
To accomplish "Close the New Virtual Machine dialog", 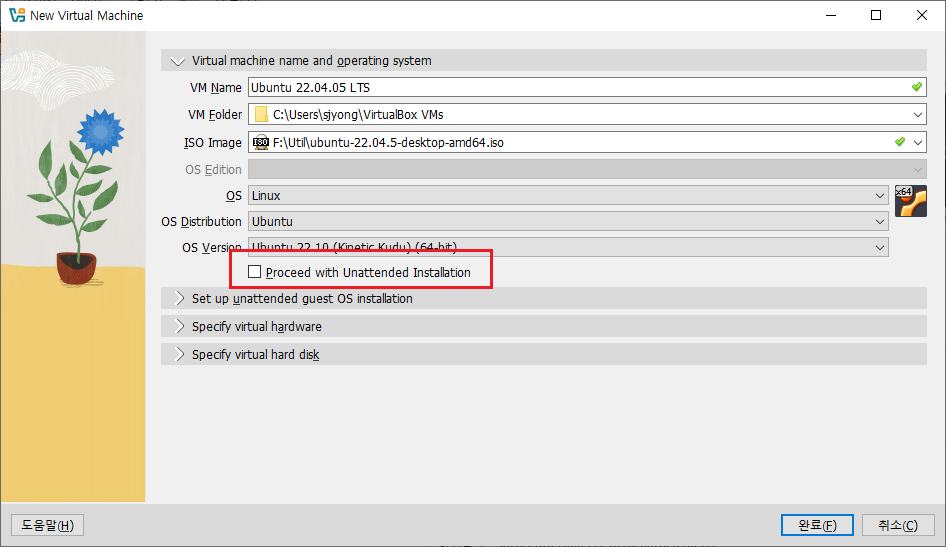I will tap(922, 15).
